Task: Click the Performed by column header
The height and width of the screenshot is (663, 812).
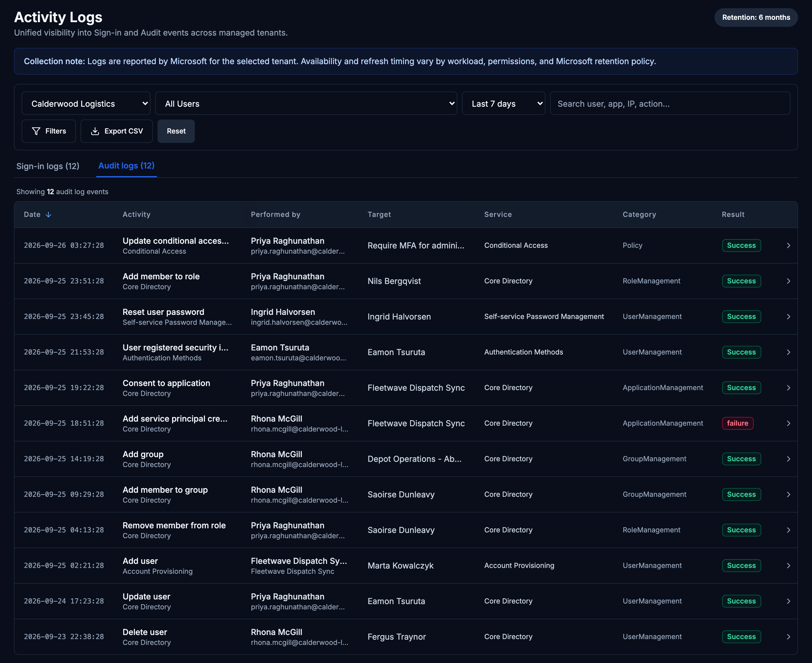Action: click(x=276, y=214)
